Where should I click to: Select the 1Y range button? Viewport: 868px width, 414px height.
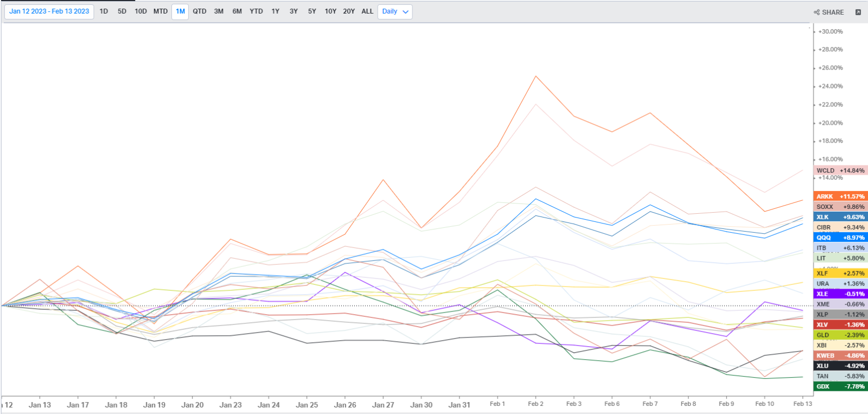[276, 11]
